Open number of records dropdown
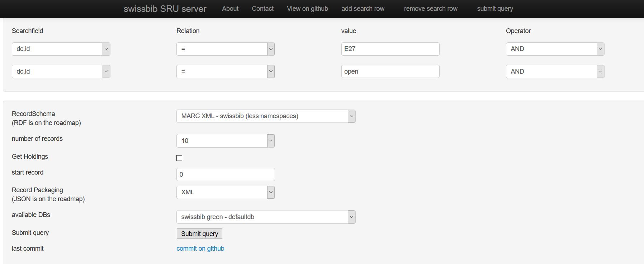 (x=226, y=141)
